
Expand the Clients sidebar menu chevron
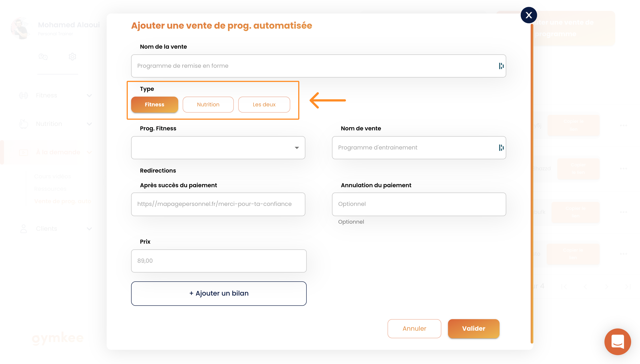89,229
